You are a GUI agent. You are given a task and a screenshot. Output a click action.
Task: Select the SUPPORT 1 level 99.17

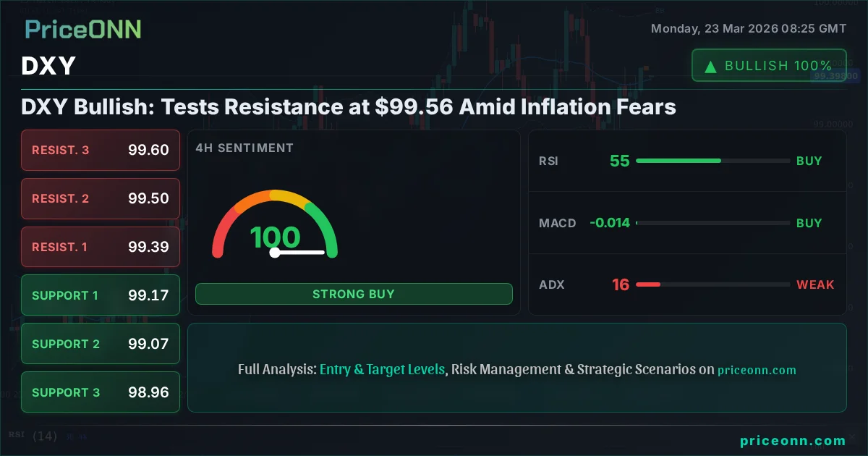(101, 295)
